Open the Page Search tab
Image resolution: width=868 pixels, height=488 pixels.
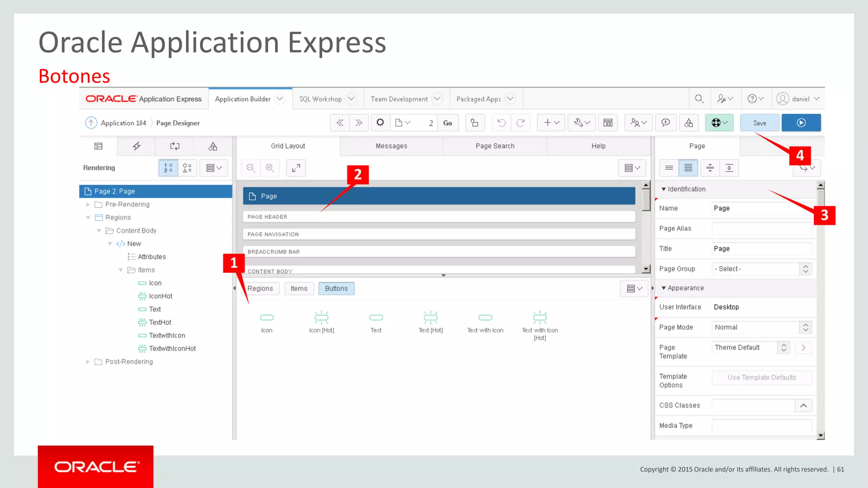495,146
